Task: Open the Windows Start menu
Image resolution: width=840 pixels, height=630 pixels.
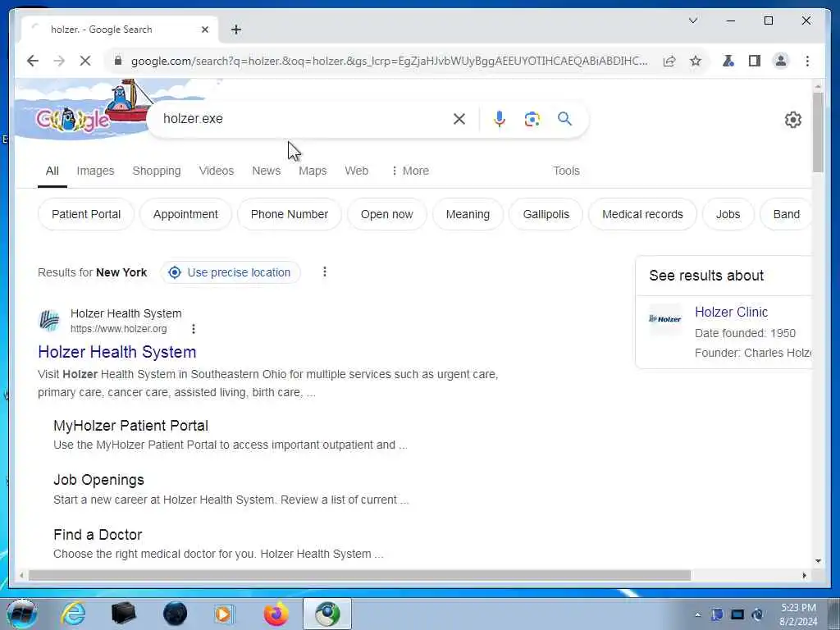Action: pos(21,614)
